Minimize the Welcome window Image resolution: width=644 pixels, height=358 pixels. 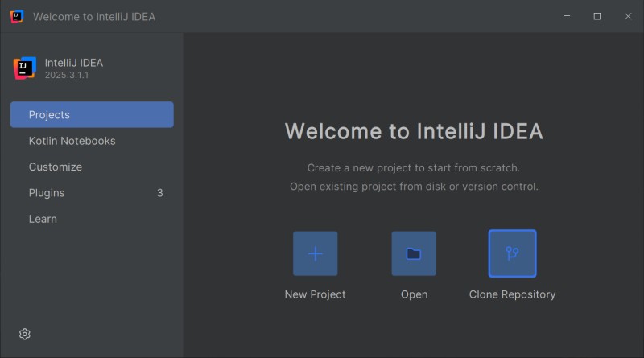pyautogui.click(x=567, y=16)
